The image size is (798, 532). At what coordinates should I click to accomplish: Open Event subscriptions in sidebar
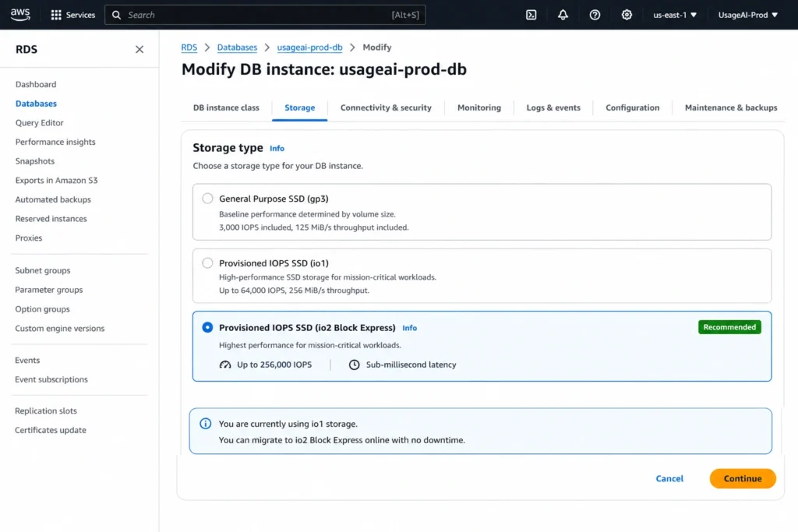(51, 379)
